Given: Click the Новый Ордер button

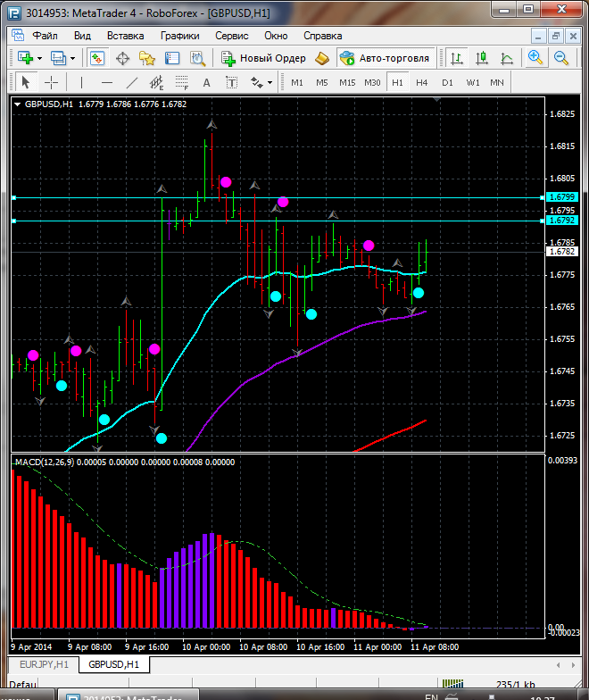Looking at the screenshot, I should [264, 58].
